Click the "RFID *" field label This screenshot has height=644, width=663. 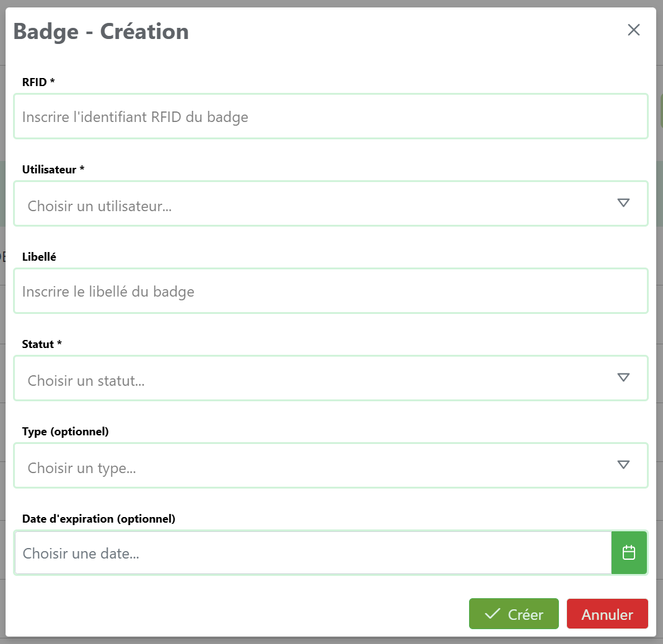pyautogui.click(x=38, y=82)
